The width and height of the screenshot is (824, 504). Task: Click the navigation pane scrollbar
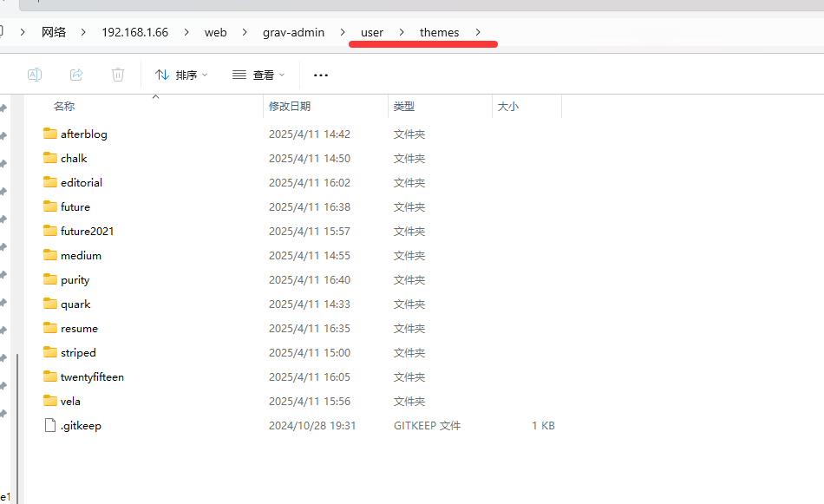17,428
